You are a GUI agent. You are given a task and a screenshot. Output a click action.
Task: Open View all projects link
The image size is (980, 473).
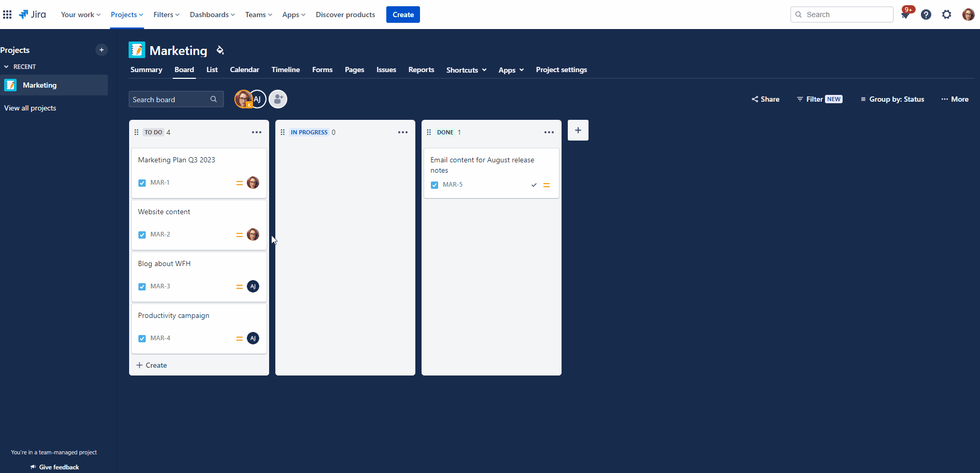(x=30, y=108)
